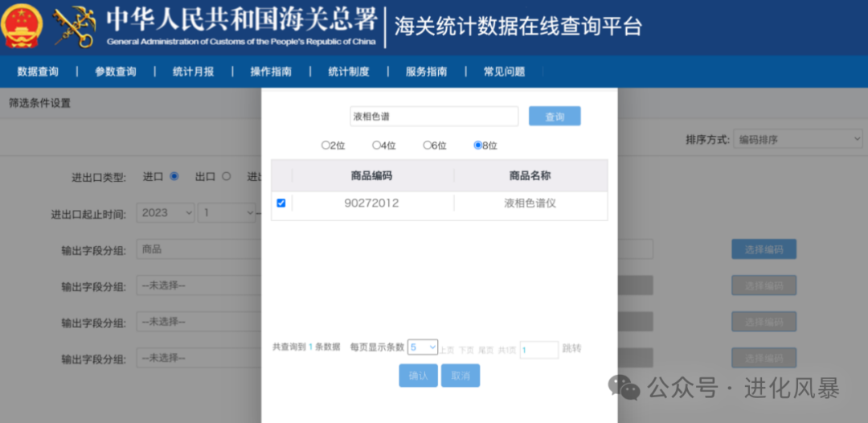Open the 每页显示条数 dropdown
868x423 pixels.
pos(423,347)
